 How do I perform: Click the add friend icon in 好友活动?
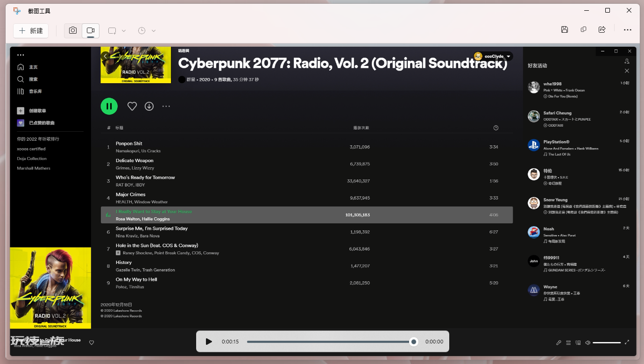click(x=627, y=61)
